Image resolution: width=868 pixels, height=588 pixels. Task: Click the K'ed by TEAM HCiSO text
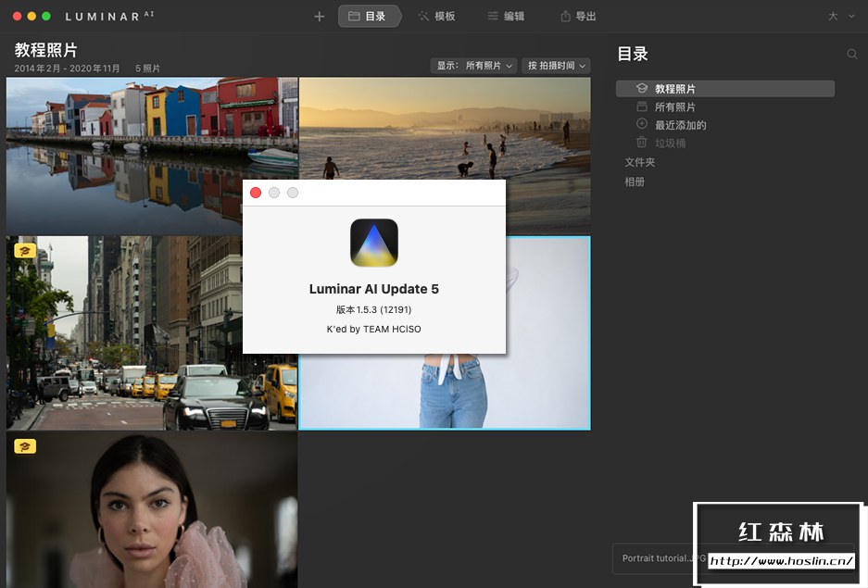point(373,329)
